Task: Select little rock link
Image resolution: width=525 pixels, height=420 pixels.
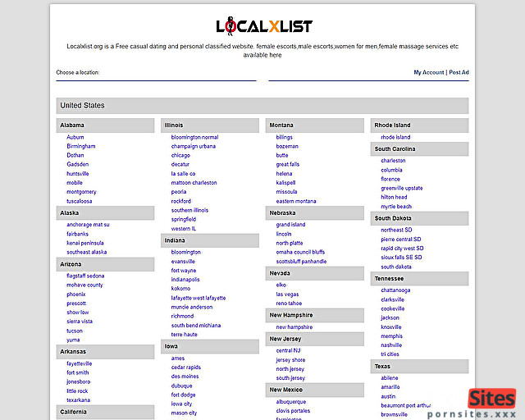Action: pyautogui.click(x=77, y=390)
